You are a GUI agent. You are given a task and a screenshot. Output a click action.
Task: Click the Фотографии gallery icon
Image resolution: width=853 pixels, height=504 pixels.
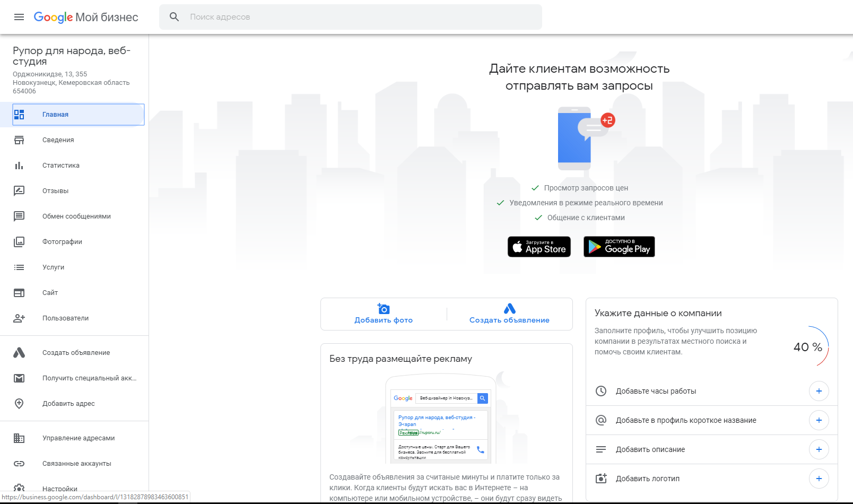pos(19,242)
